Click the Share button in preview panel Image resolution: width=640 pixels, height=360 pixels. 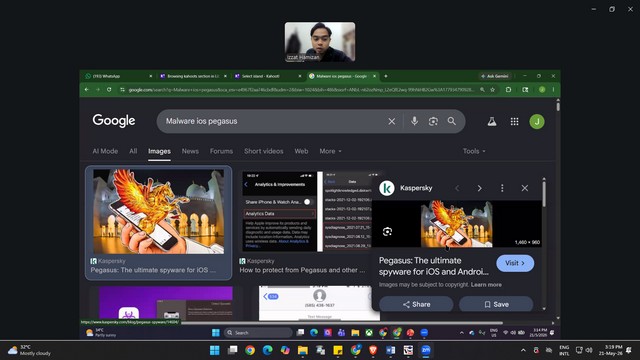click(416, 304)
